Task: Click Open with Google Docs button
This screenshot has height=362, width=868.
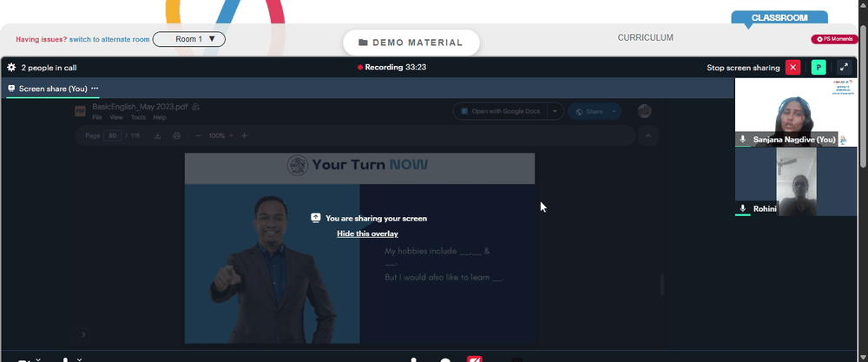Action: click(501, 111)
